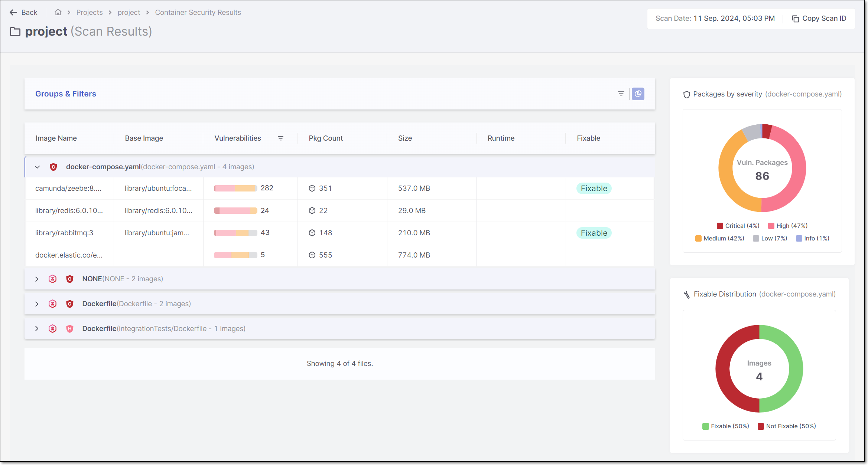Open camunda/zeebe:8.... image row
The width and height of the screenshot is (868, 465).
pyautogui.click(x=68, y=189)
